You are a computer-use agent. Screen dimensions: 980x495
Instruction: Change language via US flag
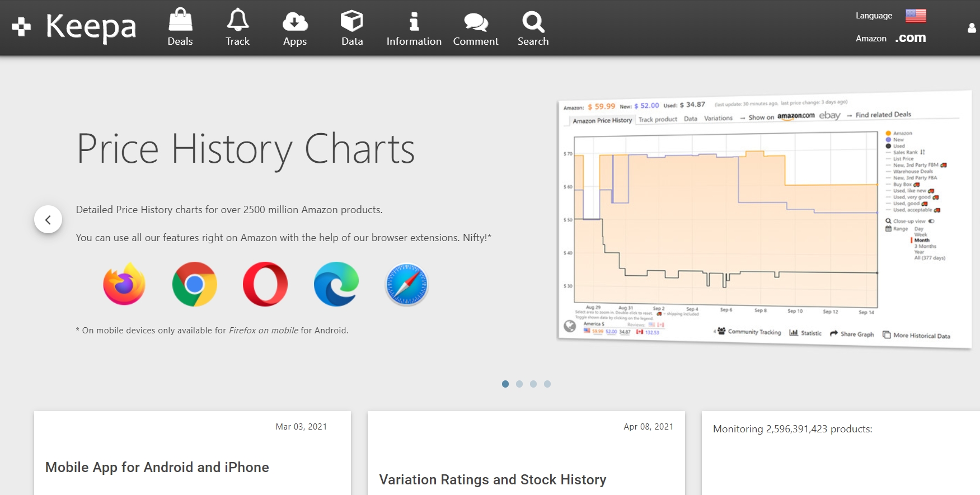tap(916, 16)
